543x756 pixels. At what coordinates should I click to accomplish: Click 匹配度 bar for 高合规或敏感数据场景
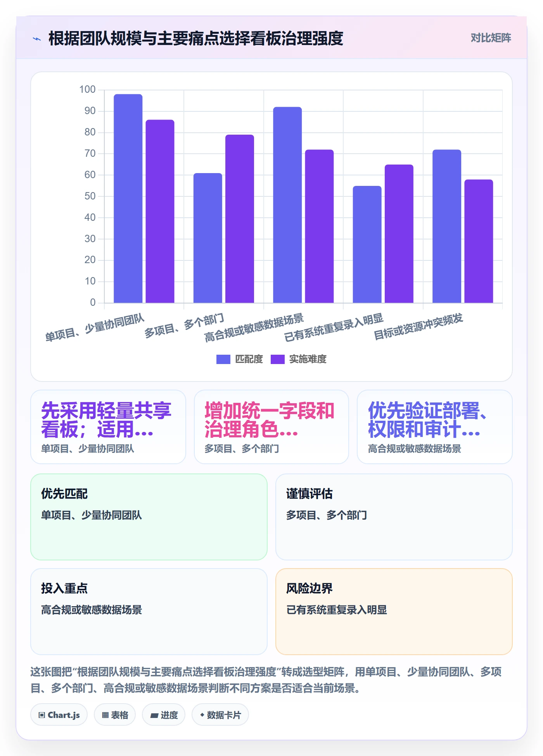[x=287, y=205]
